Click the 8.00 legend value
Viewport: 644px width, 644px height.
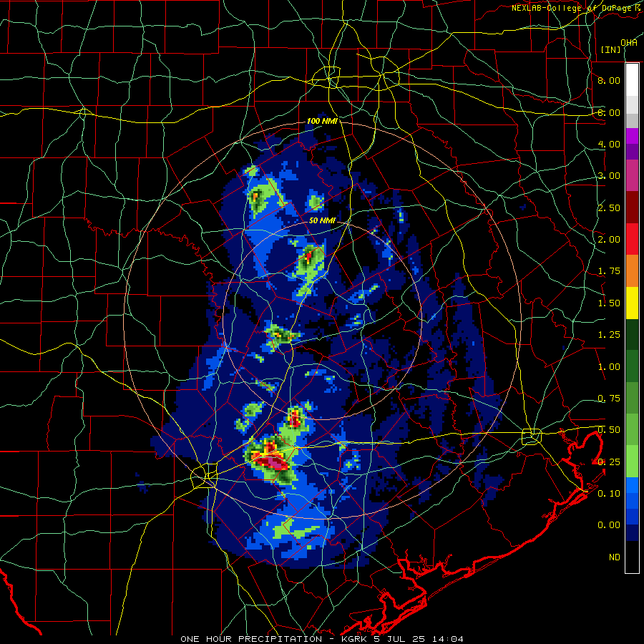coord(609,80)
